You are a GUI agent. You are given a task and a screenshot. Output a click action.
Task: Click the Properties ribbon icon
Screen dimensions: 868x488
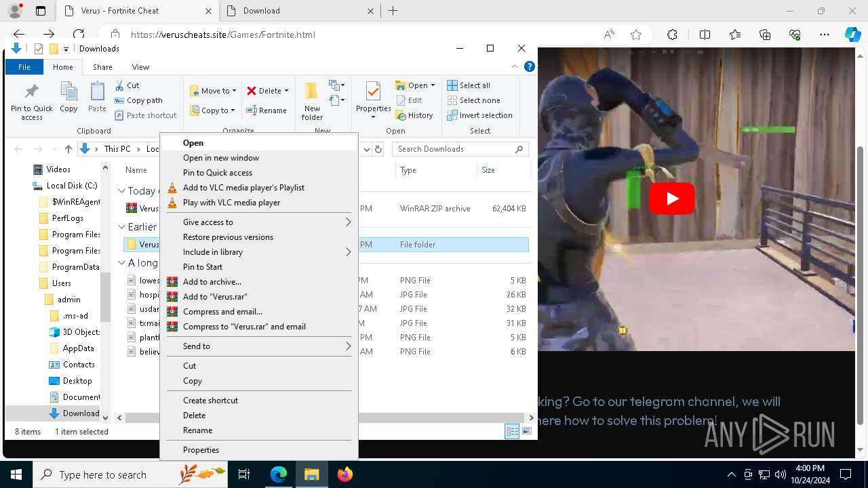click(x=374, y=100)
